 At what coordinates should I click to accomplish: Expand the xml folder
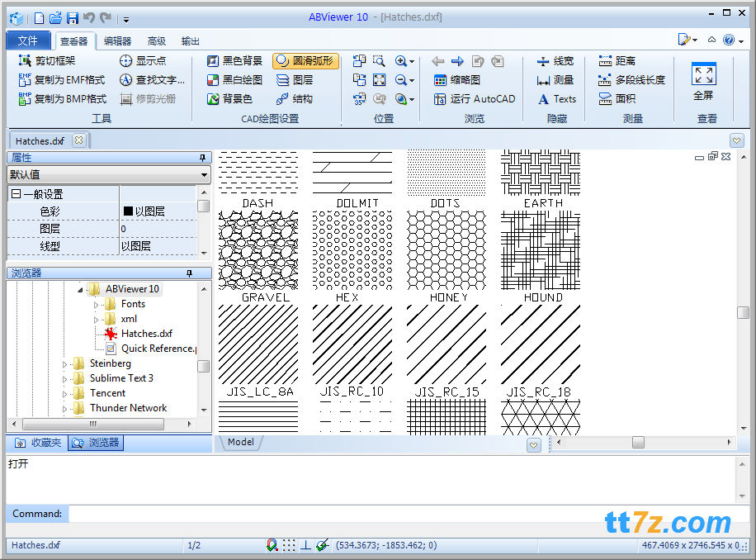(x=96, y=320)
